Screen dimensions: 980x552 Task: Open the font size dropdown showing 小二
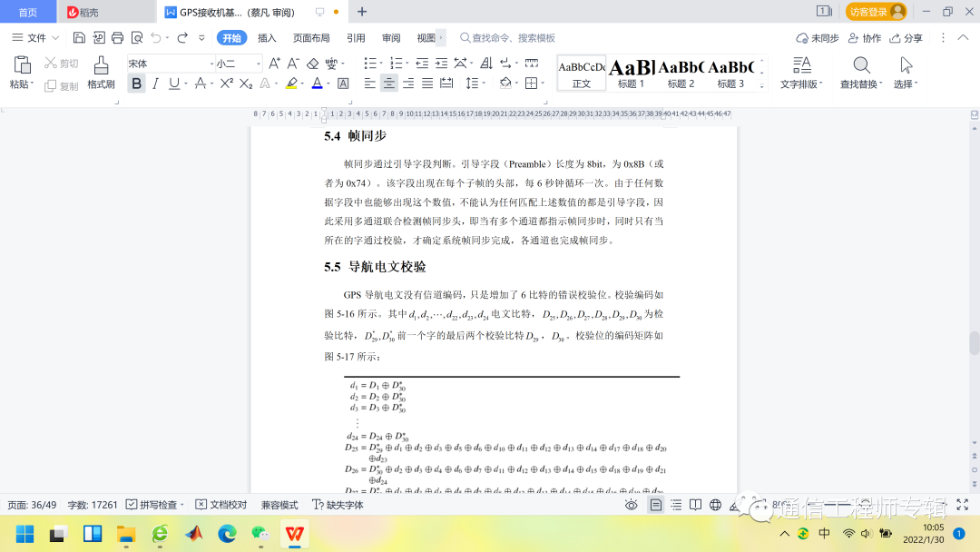[238, 64]
